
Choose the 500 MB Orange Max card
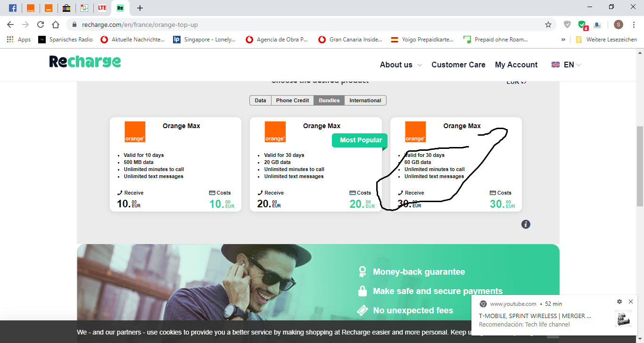tap(175, 164)
